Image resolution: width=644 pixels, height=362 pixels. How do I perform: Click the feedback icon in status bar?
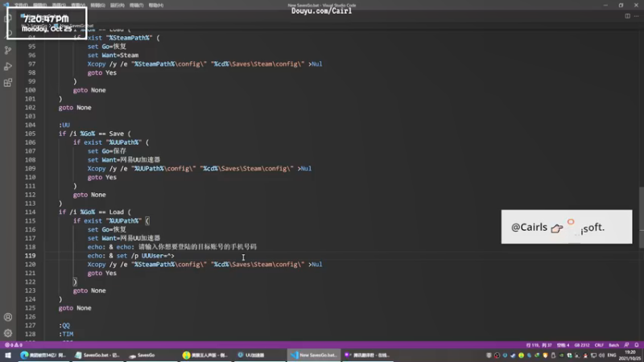[x=627, y=345]
